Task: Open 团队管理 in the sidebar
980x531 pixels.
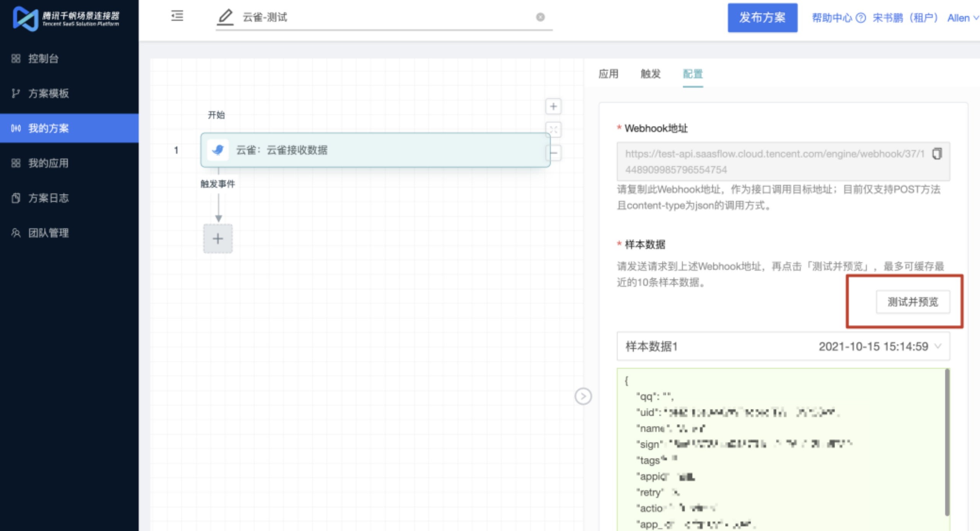Action: 69,233
